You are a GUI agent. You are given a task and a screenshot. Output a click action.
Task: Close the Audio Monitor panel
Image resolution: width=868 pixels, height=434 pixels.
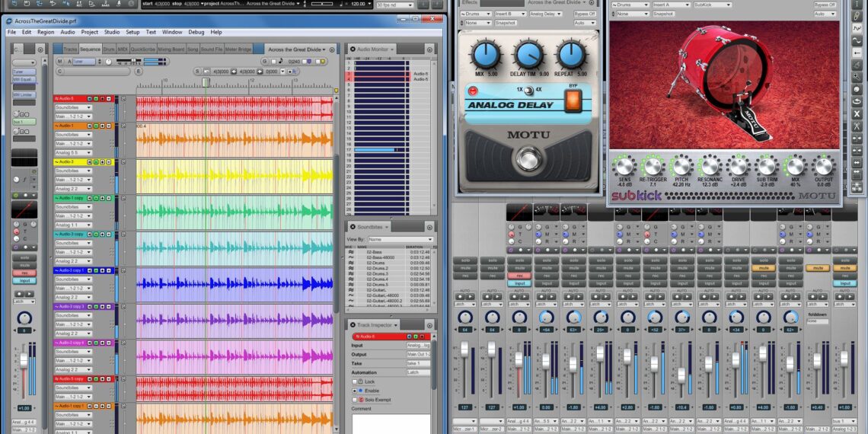click(353, 49)
